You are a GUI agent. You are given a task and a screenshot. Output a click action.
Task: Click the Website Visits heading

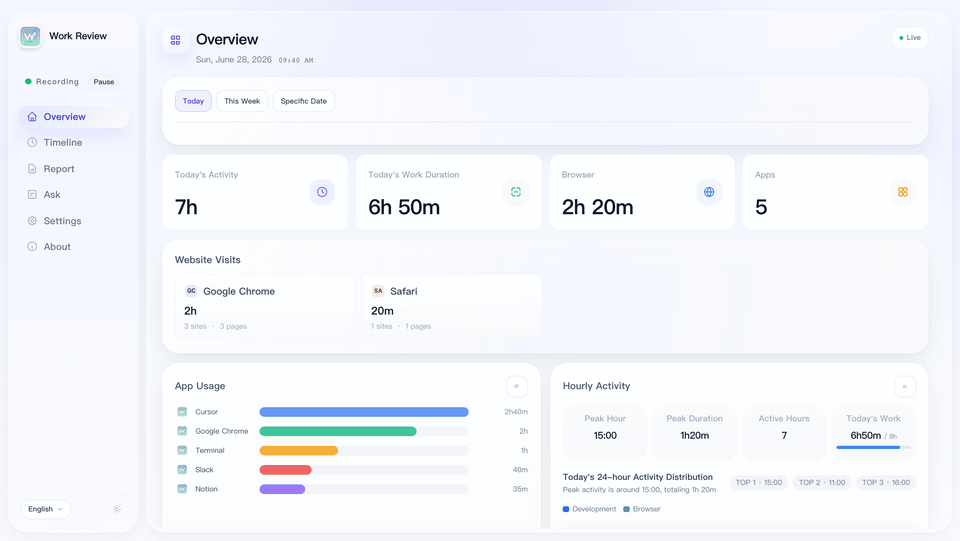pyautogui.click(x=208, y=259)
